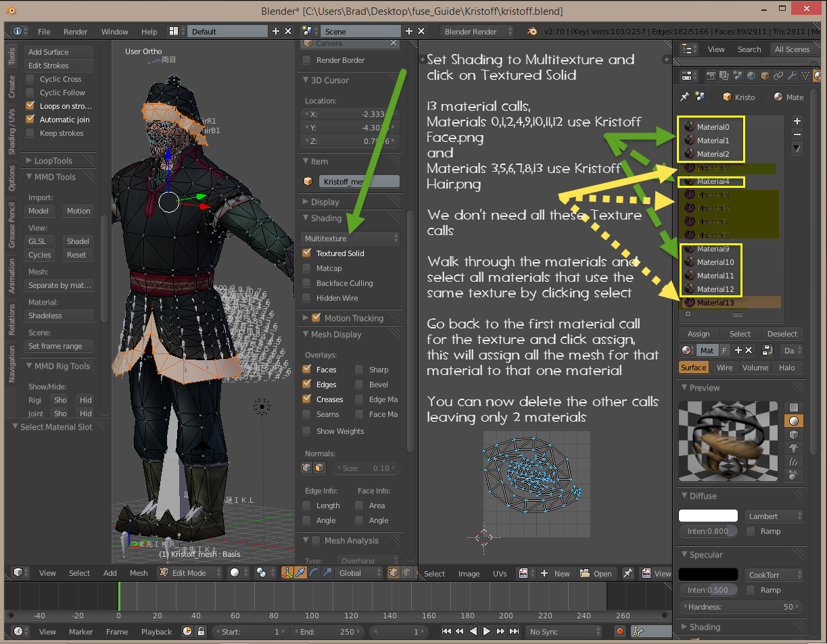Enable the 3D manipulator axes icon
Image resolution: width=827 pixels, height=644 pixels.
pyautogui.click(x=287, y=573)
